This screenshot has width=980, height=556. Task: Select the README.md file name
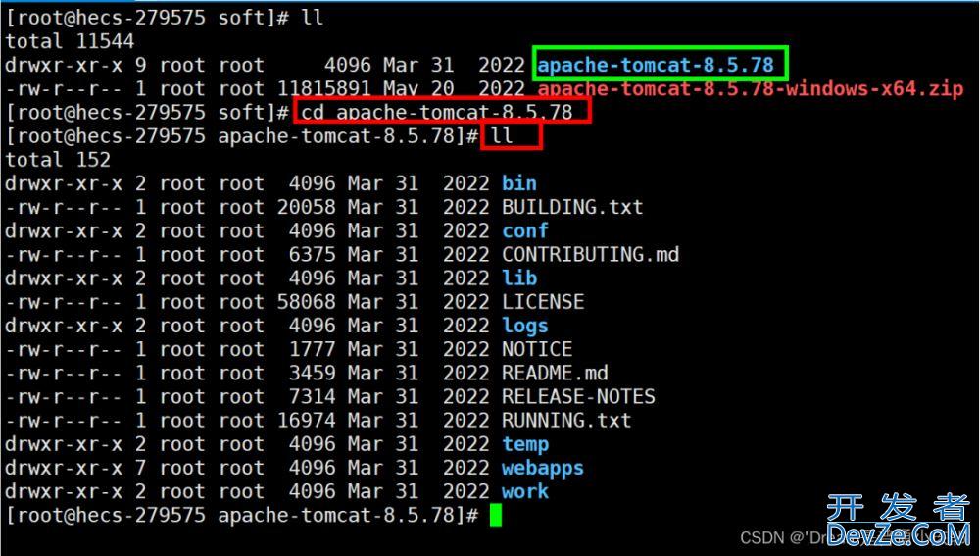555,373
